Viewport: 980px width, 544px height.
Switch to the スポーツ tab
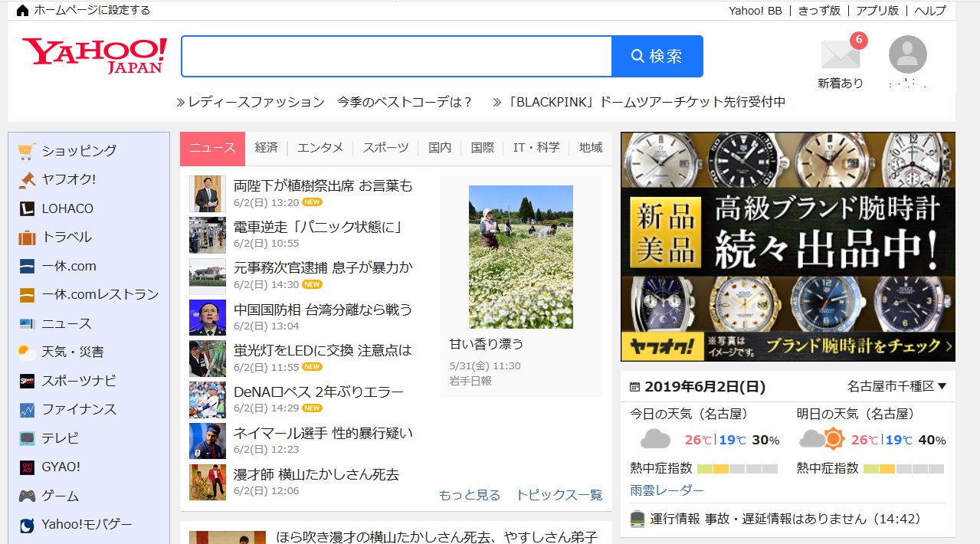click(385, 148)
